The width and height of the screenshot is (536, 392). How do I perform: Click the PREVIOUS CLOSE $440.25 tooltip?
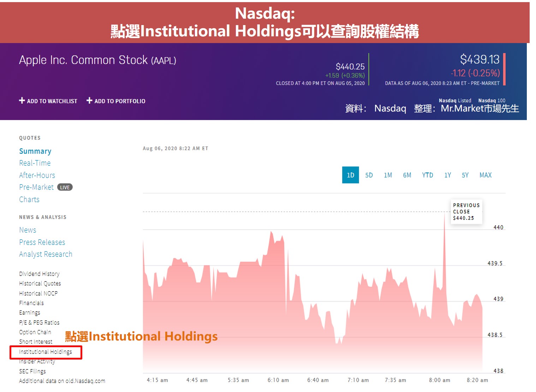coord(466,212)
